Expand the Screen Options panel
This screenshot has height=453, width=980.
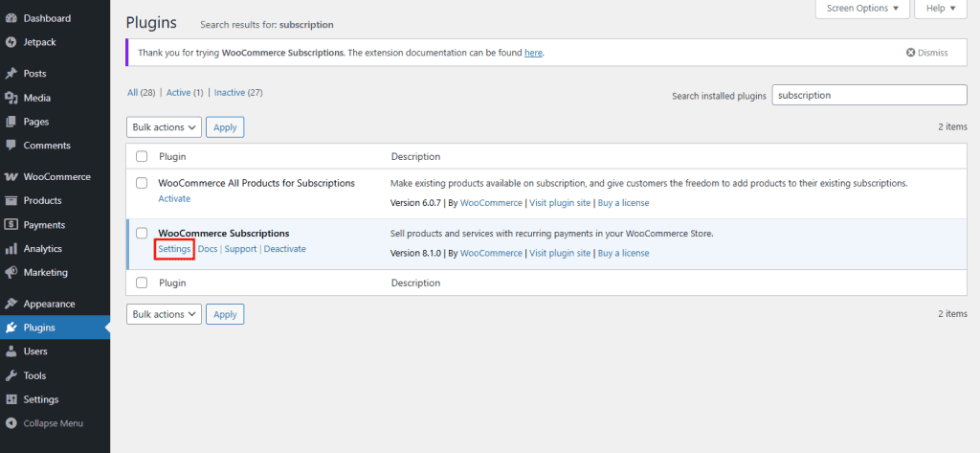862,9
